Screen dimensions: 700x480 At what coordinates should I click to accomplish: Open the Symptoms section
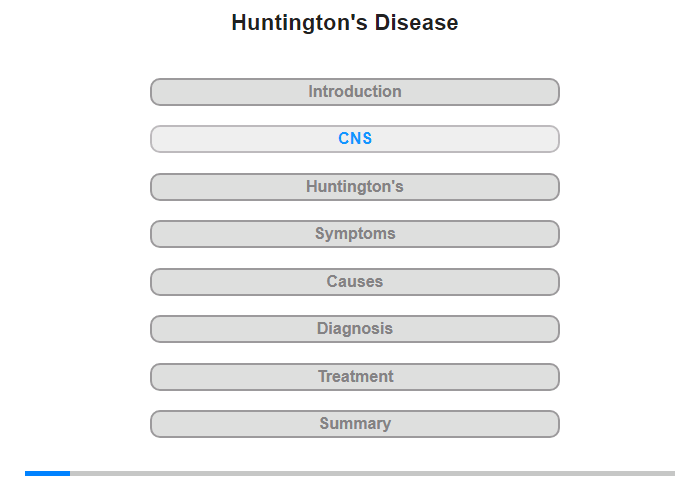(354, 234)
